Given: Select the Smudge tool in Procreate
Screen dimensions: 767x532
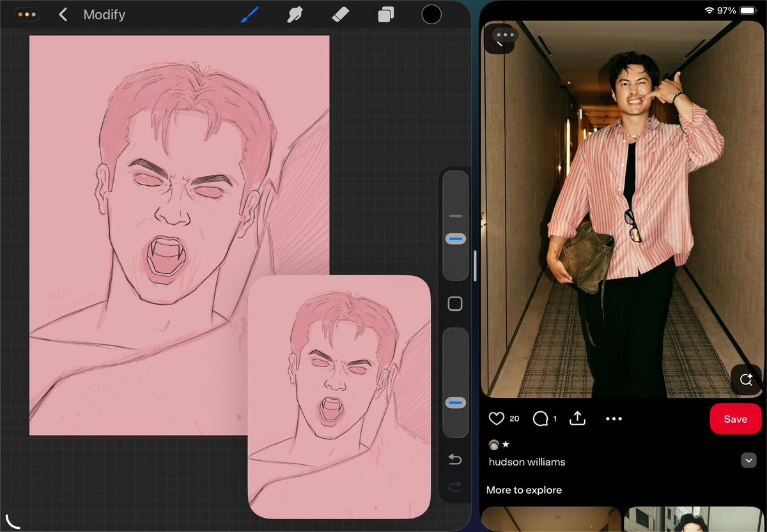Looking at the screenshot, I should click(x=294, y=14).
